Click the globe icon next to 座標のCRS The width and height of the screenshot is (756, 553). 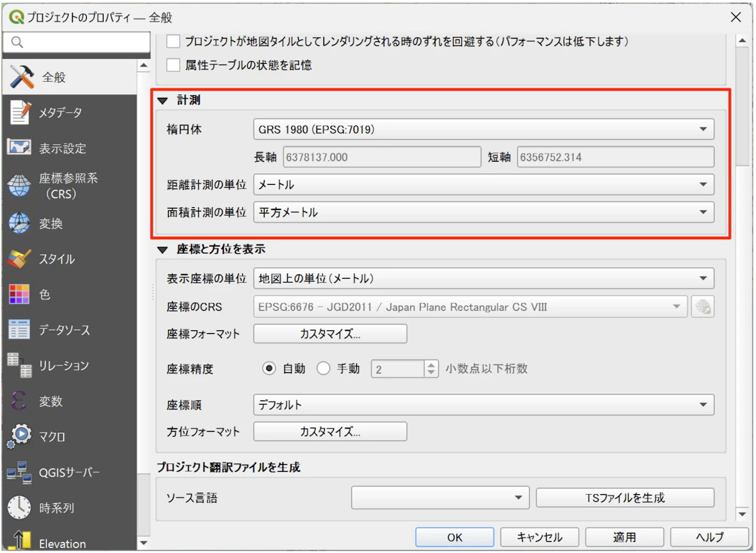(x=702, y=306)
